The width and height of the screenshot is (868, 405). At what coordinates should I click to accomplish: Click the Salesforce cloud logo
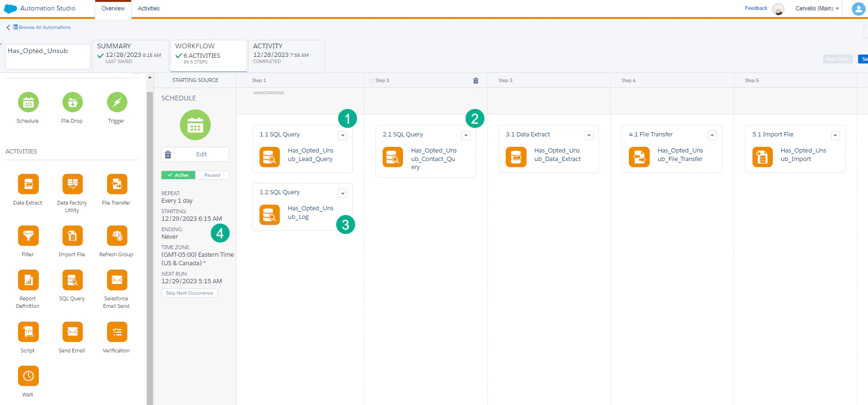pyautogui.click(x=10, y=9)
